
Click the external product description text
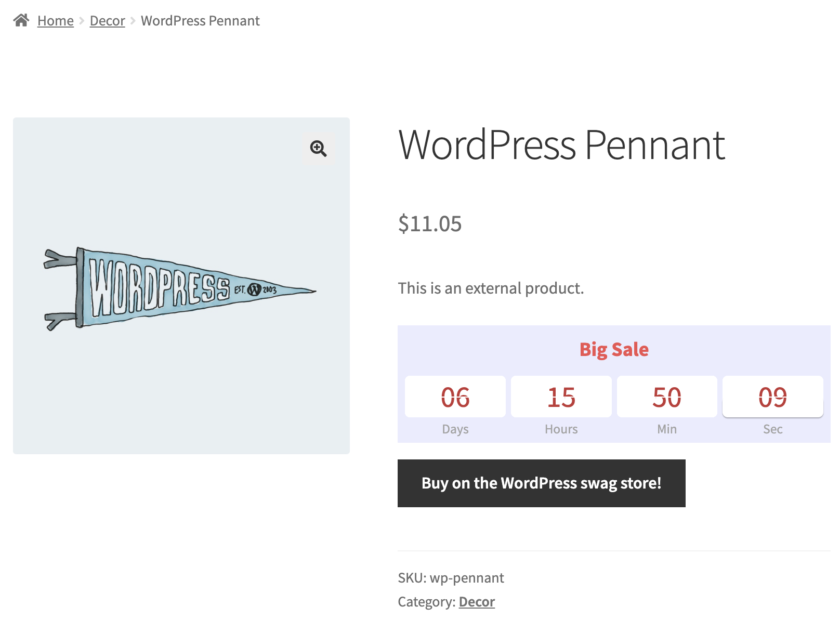[x=491, y=288]
